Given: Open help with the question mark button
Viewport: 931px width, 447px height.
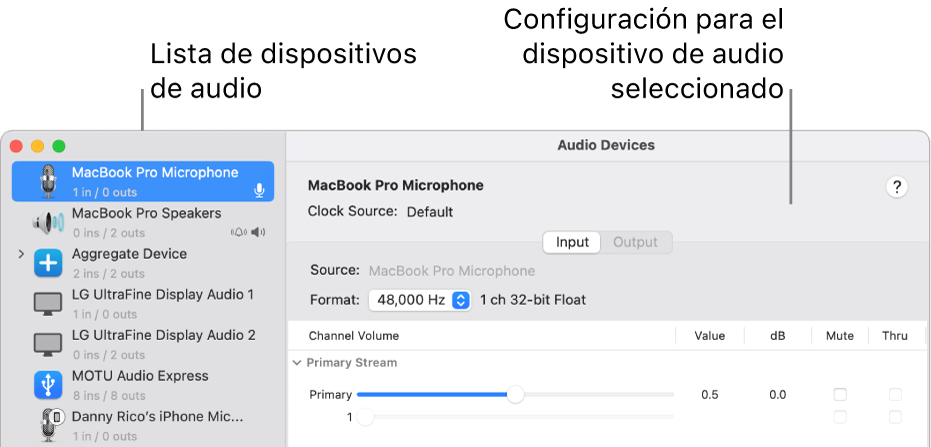Looking at the screenshot, I should (897, 186).
